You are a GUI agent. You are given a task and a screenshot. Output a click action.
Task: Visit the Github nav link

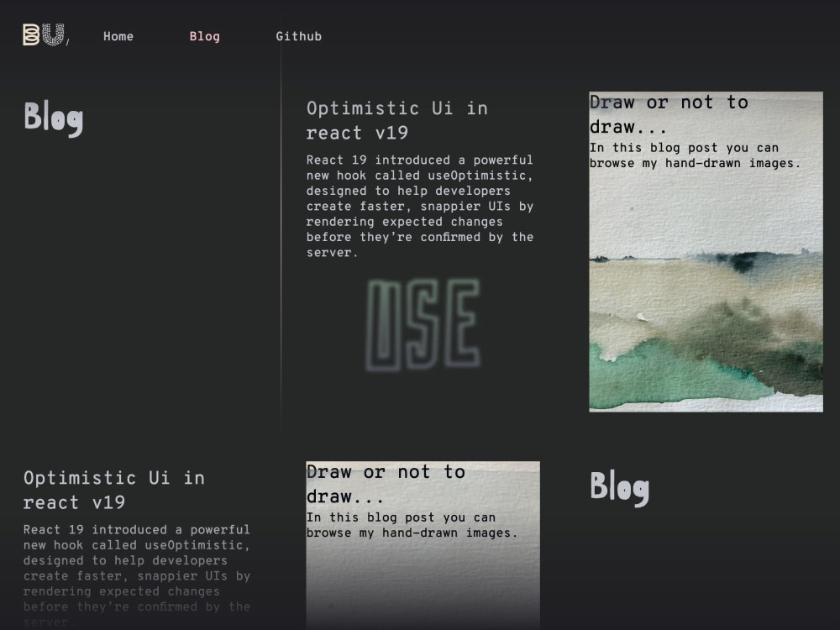tap(299, 36)
